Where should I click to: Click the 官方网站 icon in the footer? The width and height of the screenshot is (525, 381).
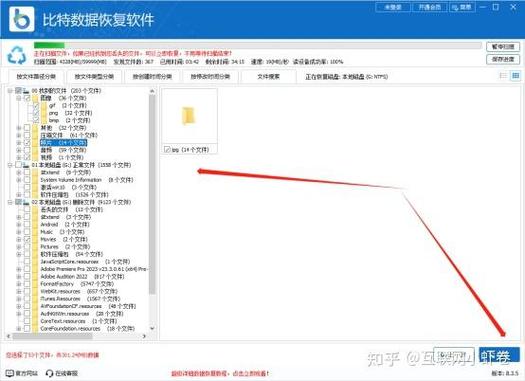10,373
